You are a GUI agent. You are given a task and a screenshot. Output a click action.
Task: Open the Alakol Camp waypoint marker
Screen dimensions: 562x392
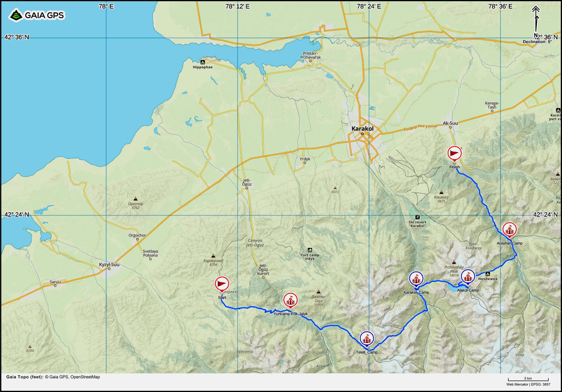[x=468, y=276]
